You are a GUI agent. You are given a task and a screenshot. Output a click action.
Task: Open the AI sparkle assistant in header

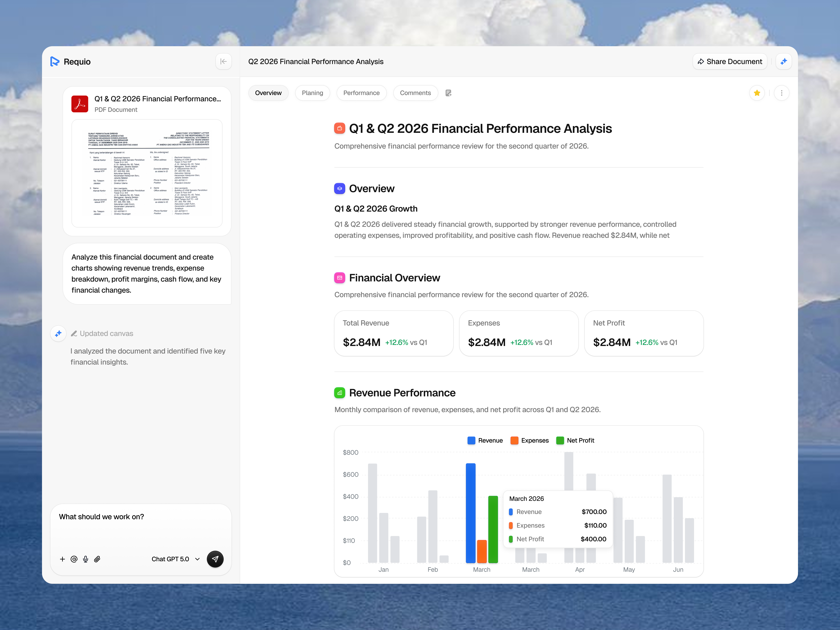pos(784,62)
